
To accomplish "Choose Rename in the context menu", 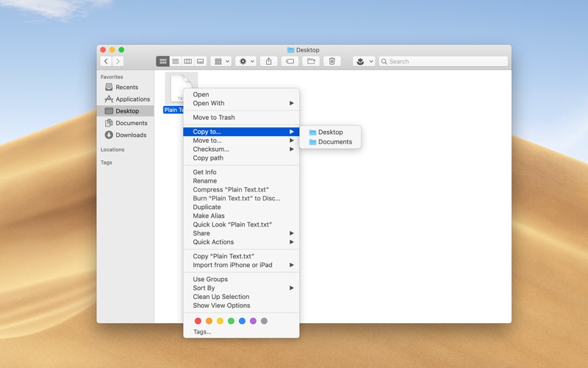I will (x=241, y=180).
